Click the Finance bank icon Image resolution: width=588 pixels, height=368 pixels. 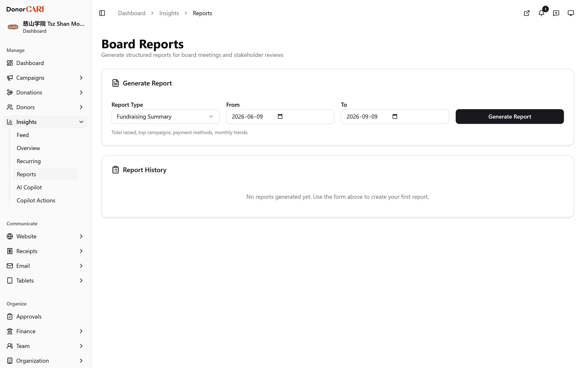coord(10,331)
